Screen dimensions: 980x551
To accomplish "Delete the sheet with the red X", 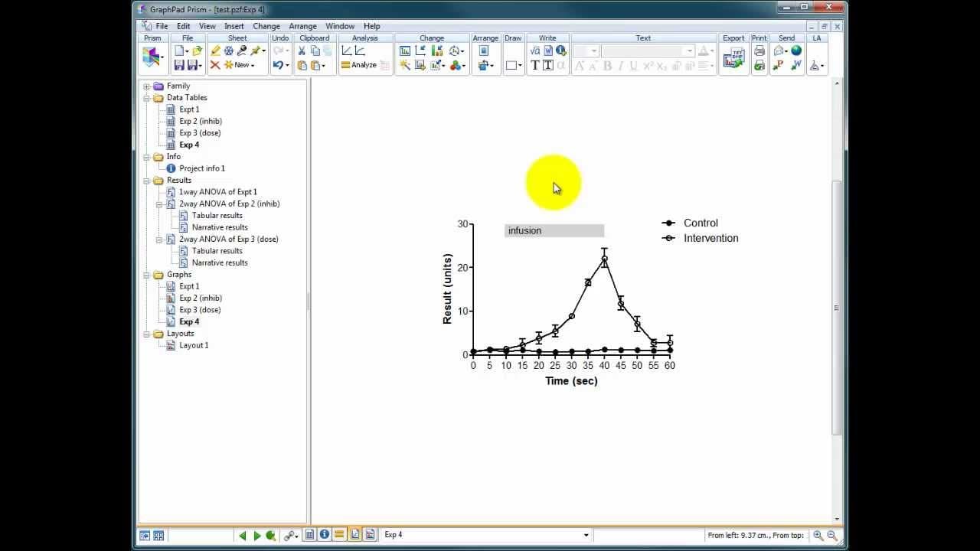I will (x=215, y=65).
